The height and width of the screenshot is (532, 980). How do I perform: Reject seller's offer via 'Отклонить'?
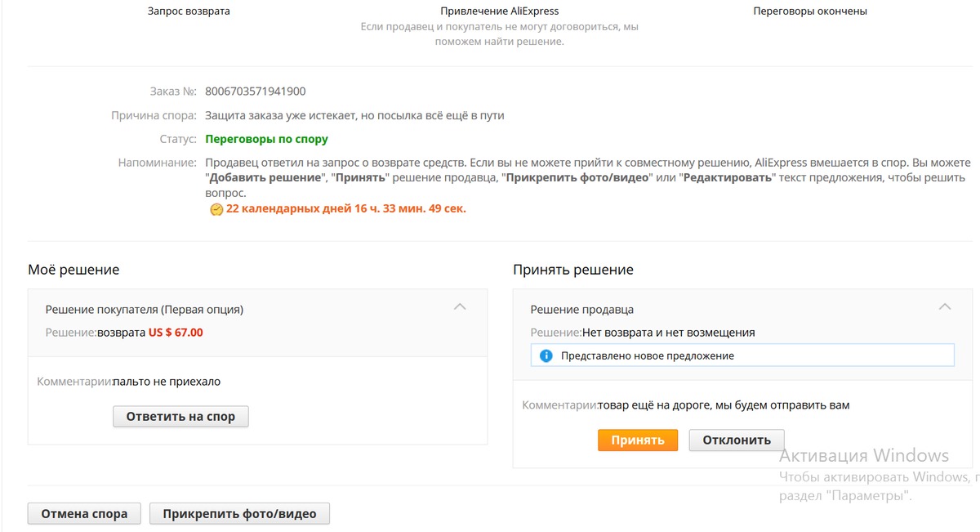pos(736,440)
